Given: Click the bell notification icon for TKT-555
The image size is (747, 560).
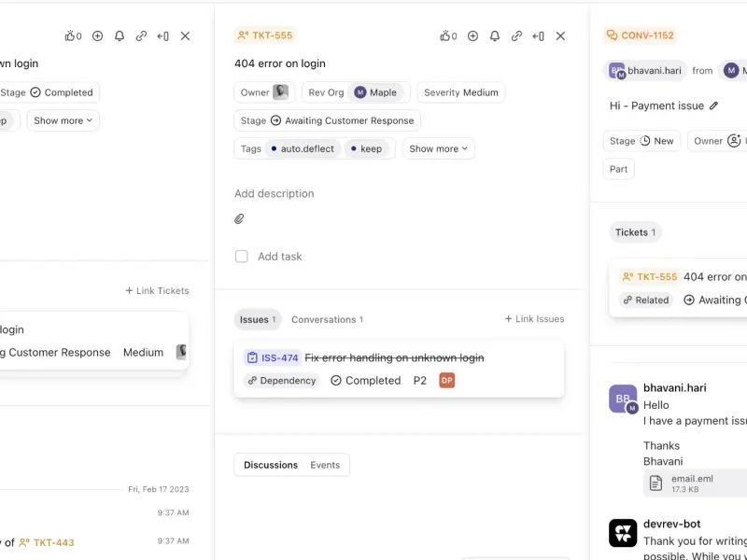Looking at the screenshot, I should tap(495, 35).
